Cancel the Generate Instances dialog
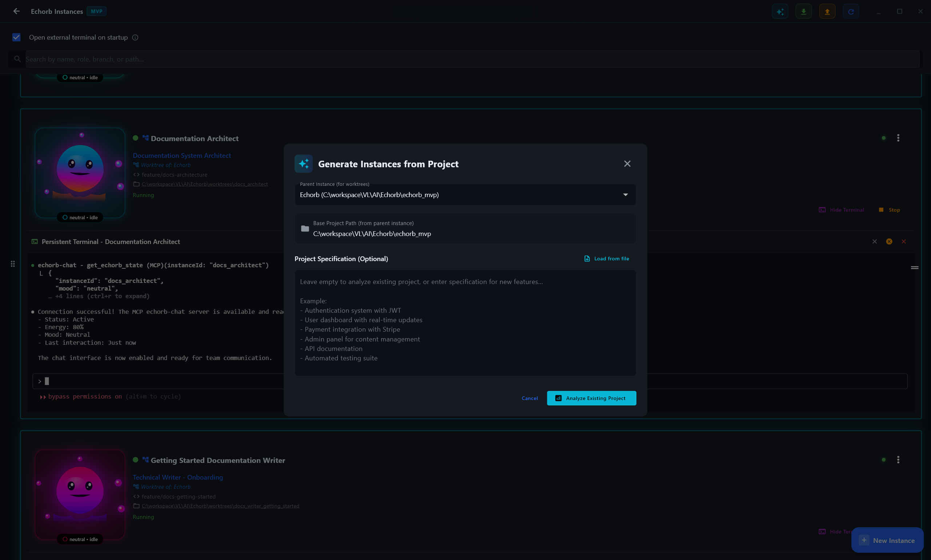 [x=530, y=398]
